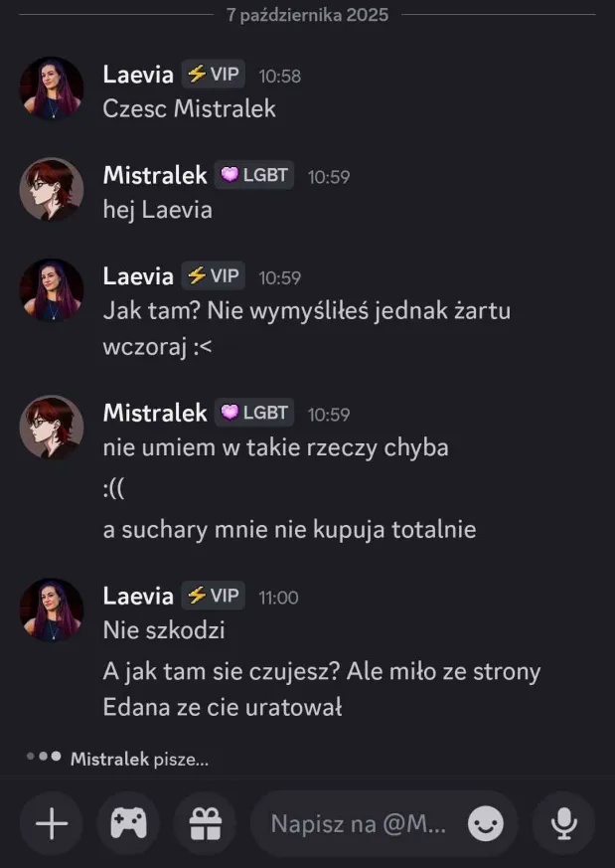615x868 pixels.
Task: Select the 'Czesc Mistralek' message
Action: click(189, 108)
